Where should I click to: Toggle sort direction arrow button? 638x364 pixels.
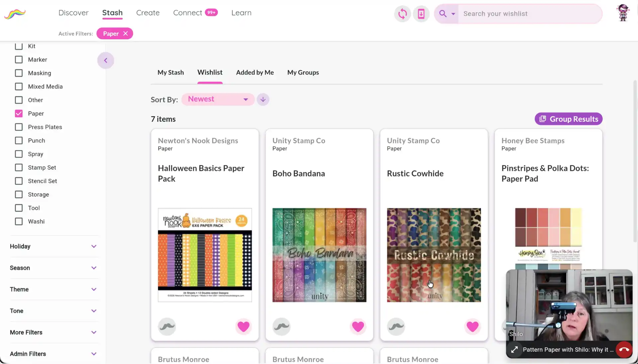(x=263, y=99)
